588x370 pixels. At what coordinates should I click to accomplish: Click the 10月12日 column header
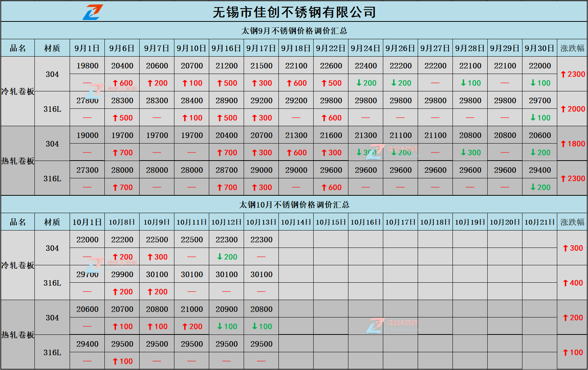click(227, 222)
